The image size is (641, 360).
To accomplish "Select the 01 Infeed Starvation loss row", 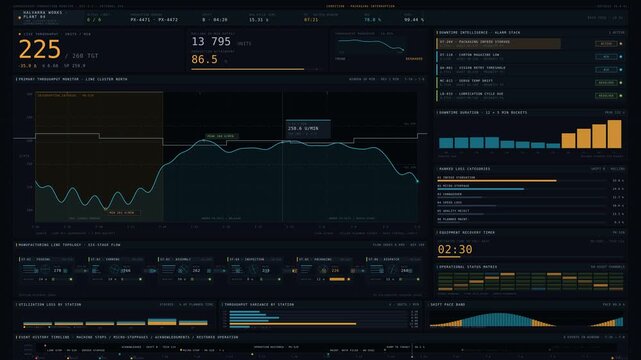I will pos(530,179).
